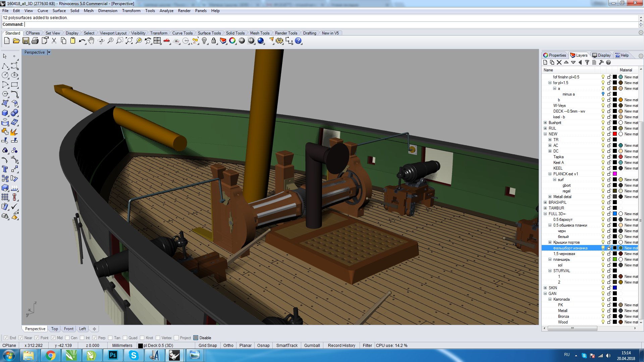
Task: Open Options with the gear icon
Action: point(279,41)
